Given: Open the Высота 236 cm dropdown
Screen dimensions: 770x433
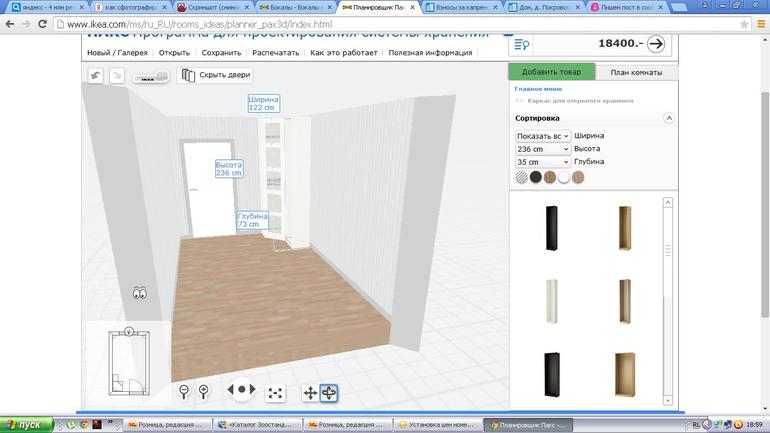Looking at the screenshot, I should coord(543,149).
